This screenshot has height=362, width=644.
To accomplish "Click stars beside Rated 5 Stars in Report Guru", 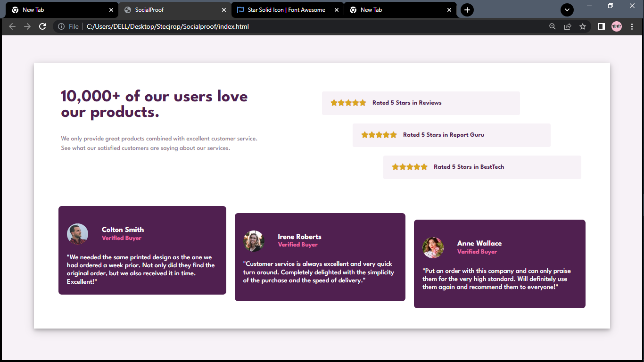I will coord(379,135).
